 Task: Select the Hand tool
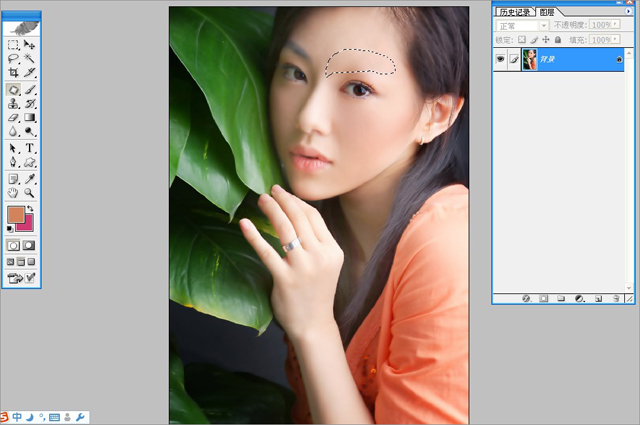[13, 193]
